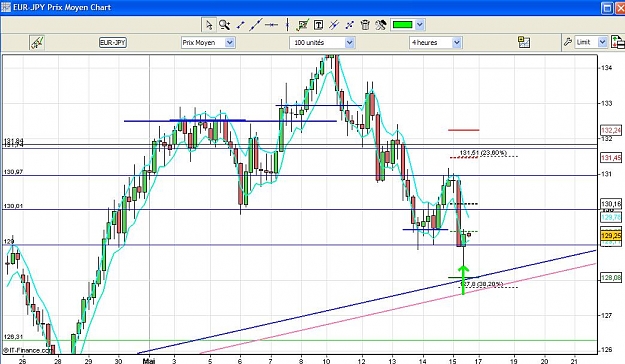This screenshot has height=364, width=625.
Task: Select the parallel lines channel tool
Action: pyautogui.click(x=334, y=25)
